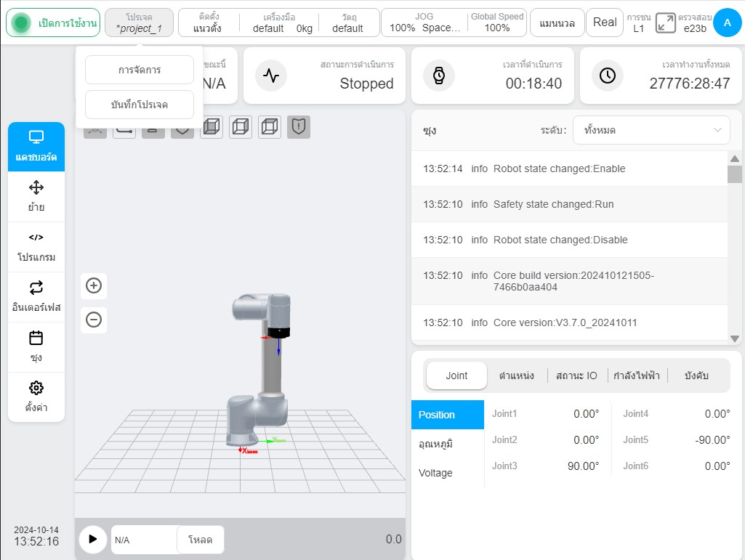Zoom out the 3D robot view
Image resolution: width=745 pixels, height=560 pixels.
[x=94, y=320]
